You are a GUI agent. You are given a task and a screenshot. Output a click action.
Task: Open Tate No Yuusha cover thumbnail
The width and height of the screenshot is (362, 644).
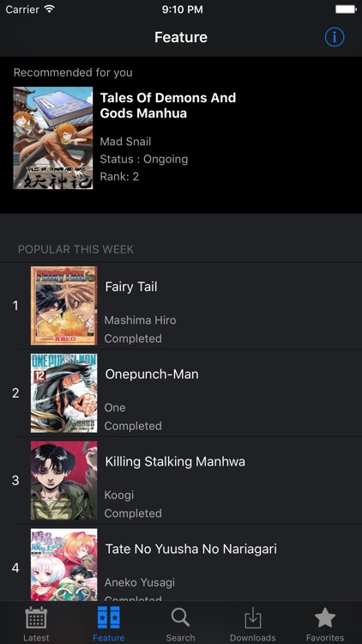(x=64, y=565)
